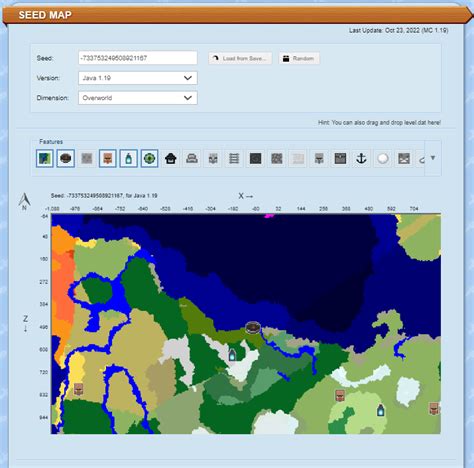
Task: Enable the dark square feature icon
Action: pos(255,158)
